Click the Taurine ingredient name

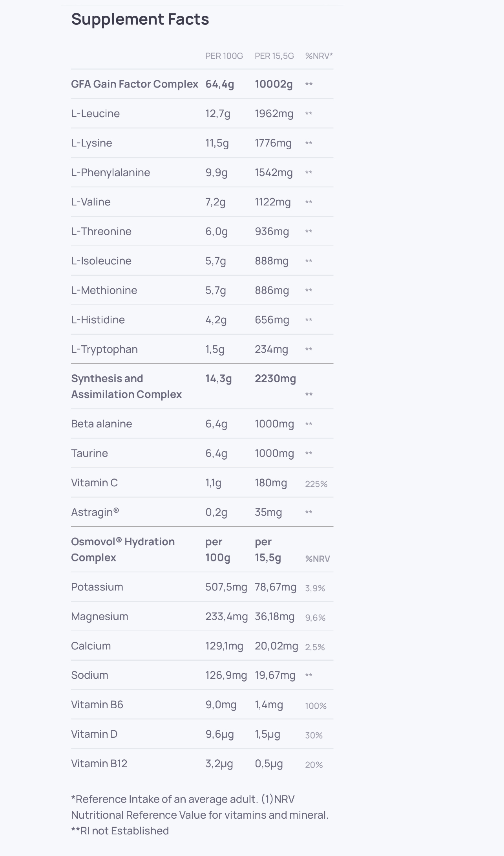tap(89, 453)
